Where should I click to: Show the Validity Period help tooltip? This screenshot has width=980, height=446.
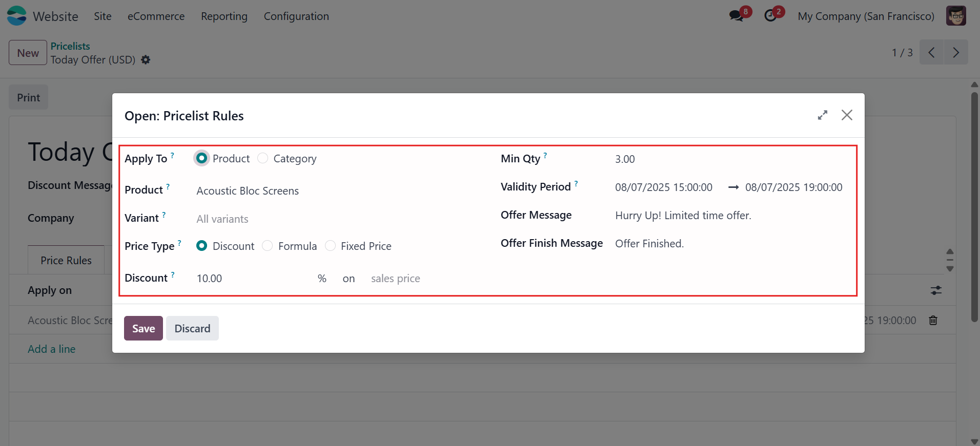click(x=576, y=183)
